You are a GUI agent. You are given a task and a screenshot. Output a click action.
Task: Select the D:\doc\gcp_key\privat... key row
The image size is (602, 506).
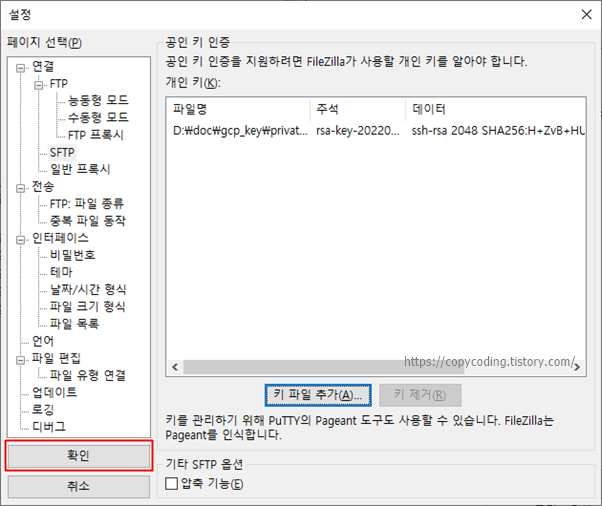tap(376, 131)
